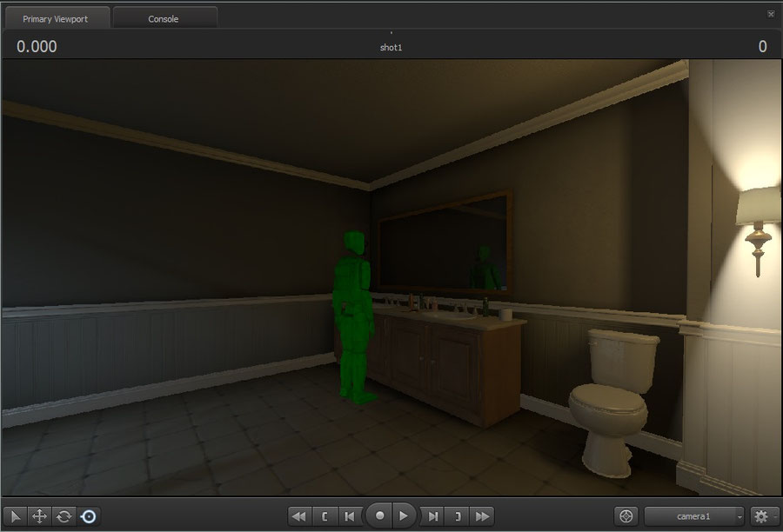The image size is (783, 532).
Task: Click the frame number 0 readout
Action: tap(762, 46)
